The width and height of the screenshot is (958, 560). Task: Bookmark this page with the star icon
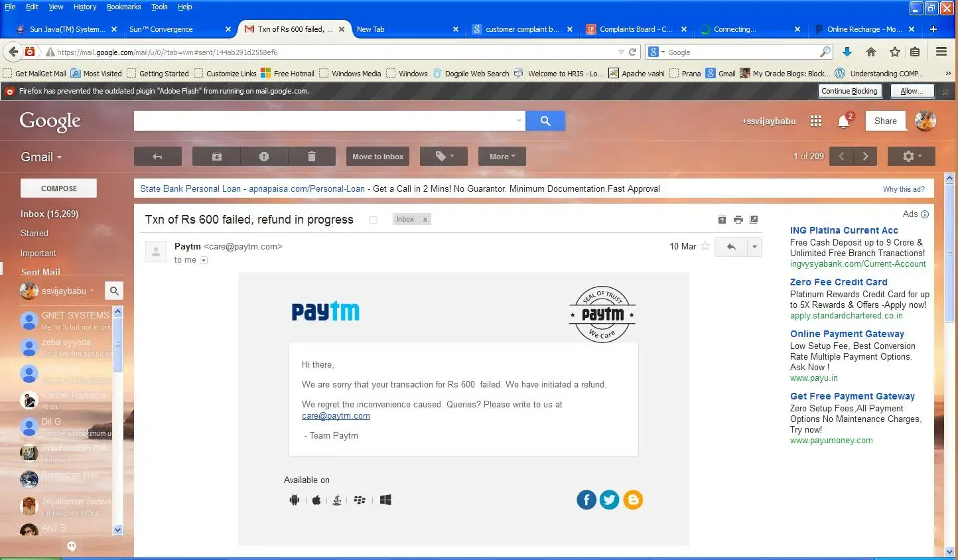[x=895, y=52]
